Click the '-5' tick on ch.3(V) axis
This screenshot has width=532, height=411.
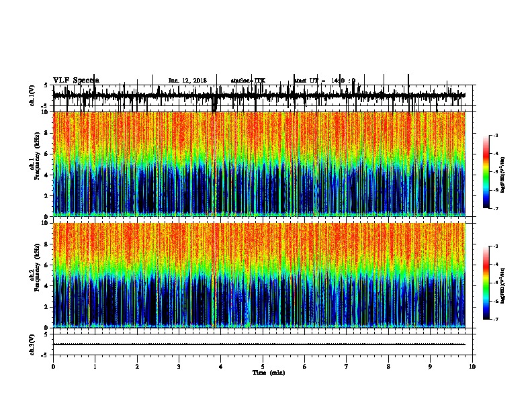click(46, 355)
